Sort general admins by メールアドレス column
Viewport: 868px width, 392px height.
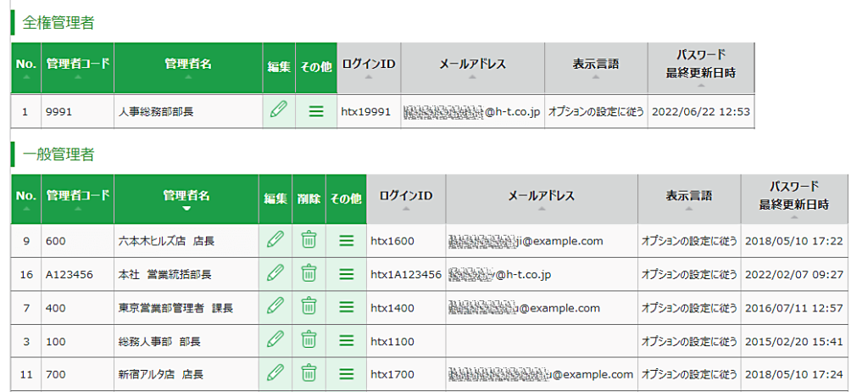[541, 199]
